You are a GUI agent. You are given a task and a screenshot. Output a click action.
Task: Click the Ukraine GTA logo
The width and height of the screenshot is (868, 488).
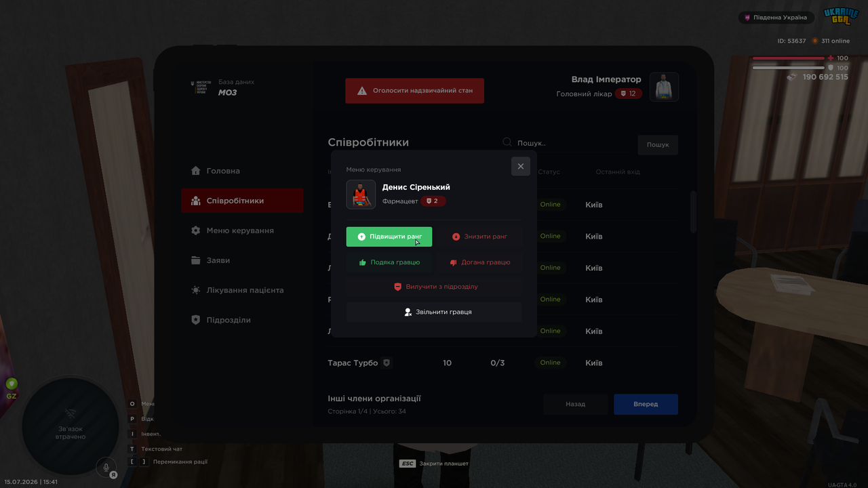(x=841, y=16)
